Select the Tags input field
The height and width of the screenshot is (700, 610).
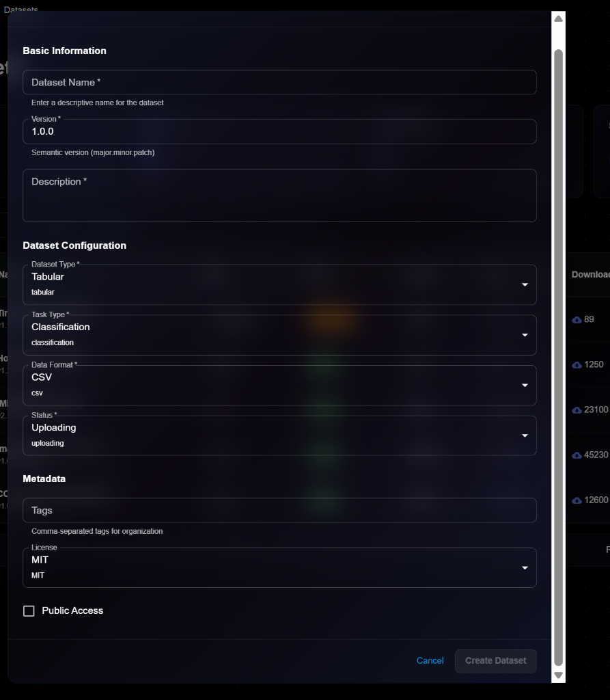point(279,511)
